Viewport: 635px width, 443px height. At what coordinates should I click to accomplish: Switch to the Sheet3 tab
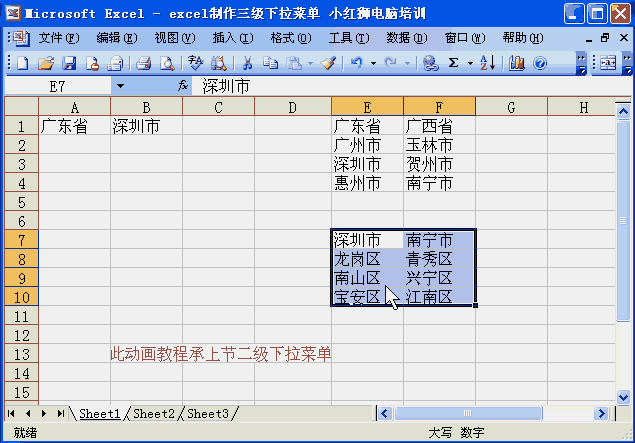pos(208,413)
